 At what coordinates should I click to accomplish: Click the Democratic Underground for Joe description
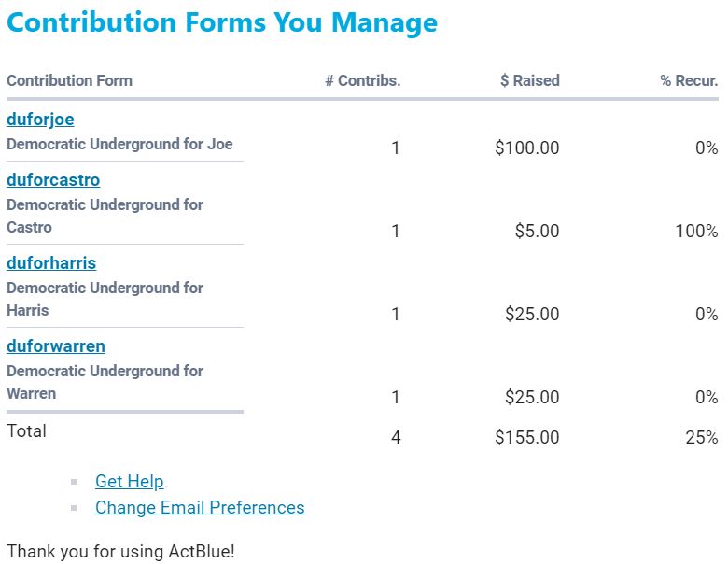tap(119, 145)
